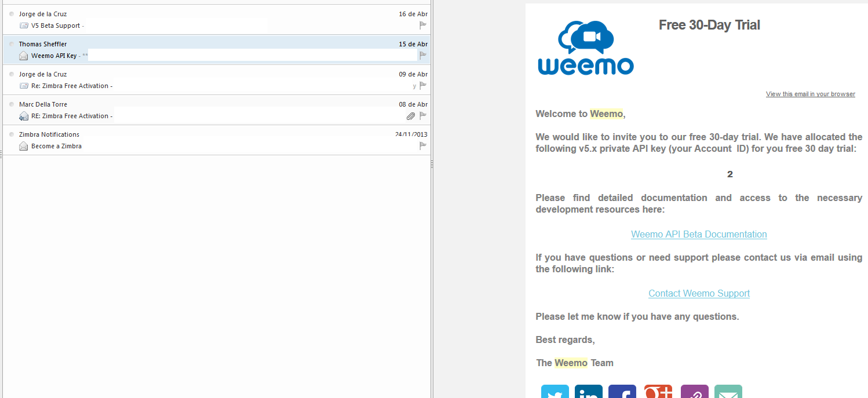Select the V5 Beta Support subject
Image resolution: width=868 pixels, height=398 pixels.
[x=56, y=25]
